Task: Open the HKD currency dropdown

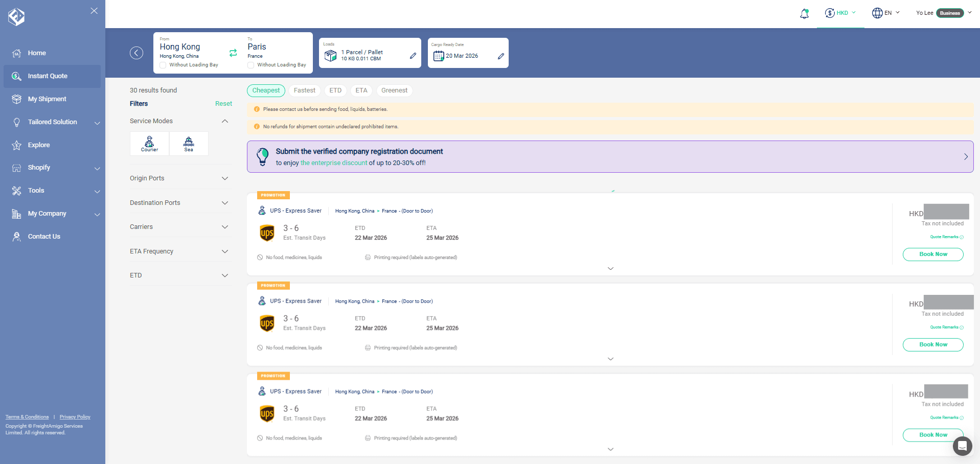Action: 841,13
